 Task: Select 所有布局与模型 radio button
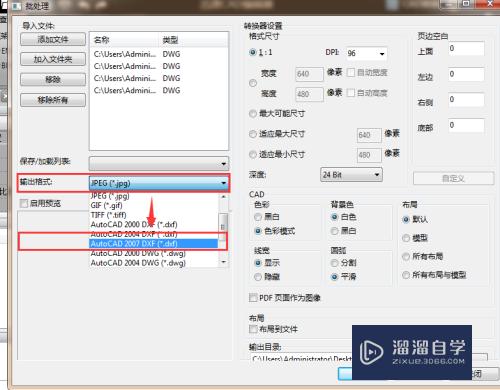406,275
